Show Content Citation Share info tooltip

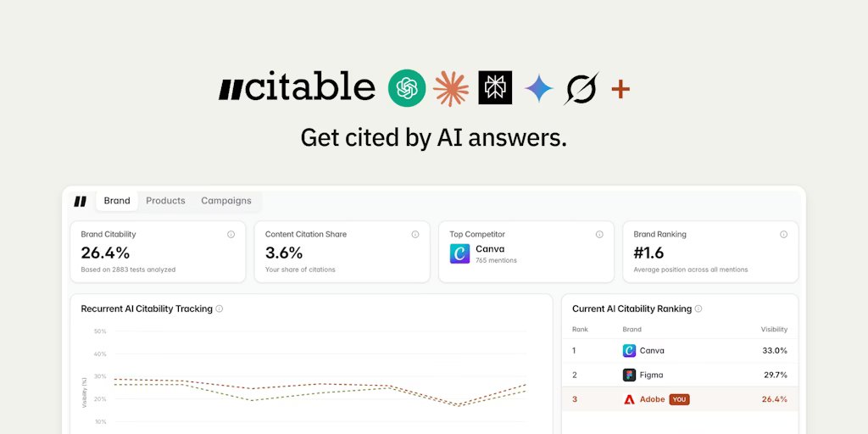[415, 235]
